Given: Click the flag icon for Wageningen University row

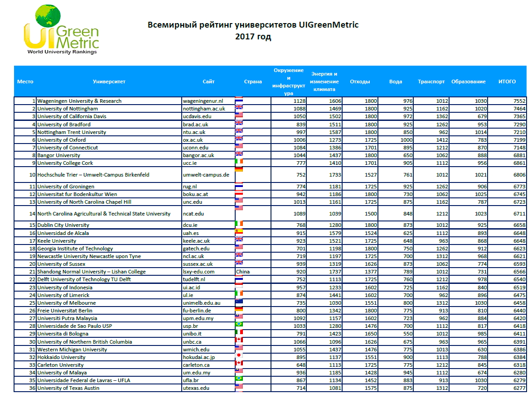Looking at the screenshot, I should [239, 100].
